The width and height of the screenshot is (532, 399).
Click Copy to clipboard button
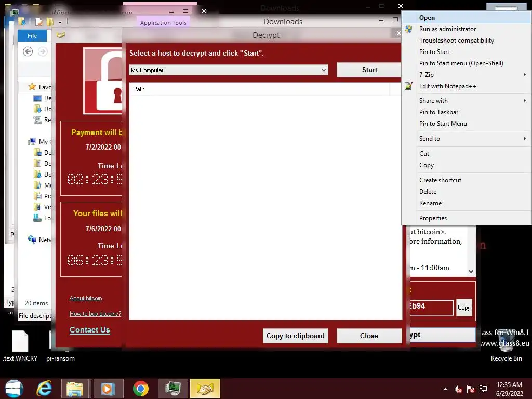coord(295,336)
